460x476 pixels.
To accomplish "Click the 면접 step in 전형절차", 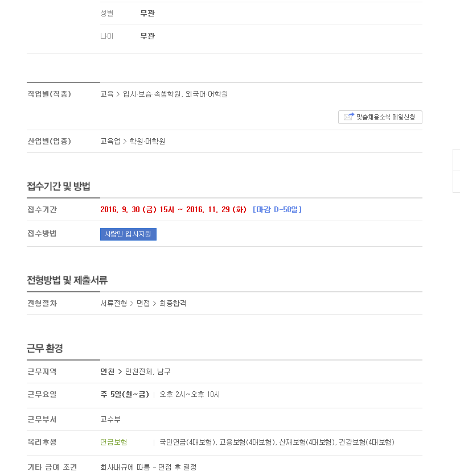I will point(143,303).
